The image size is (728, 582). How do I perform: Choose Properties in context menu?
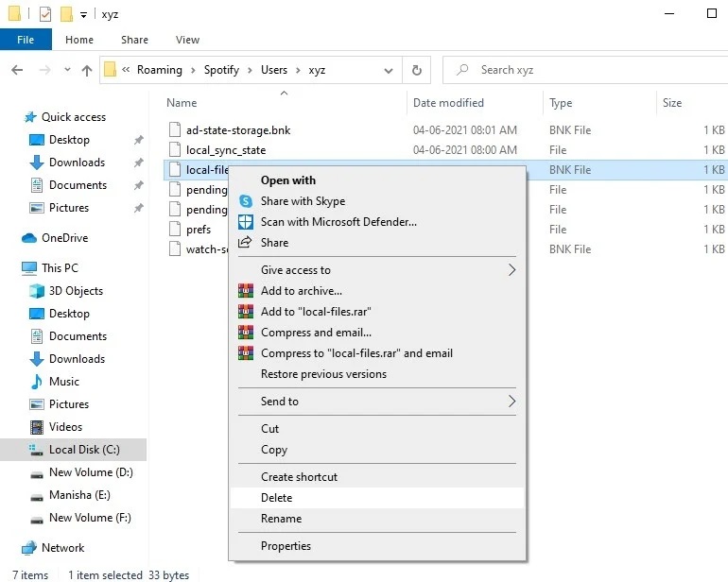tap(286, 546)
